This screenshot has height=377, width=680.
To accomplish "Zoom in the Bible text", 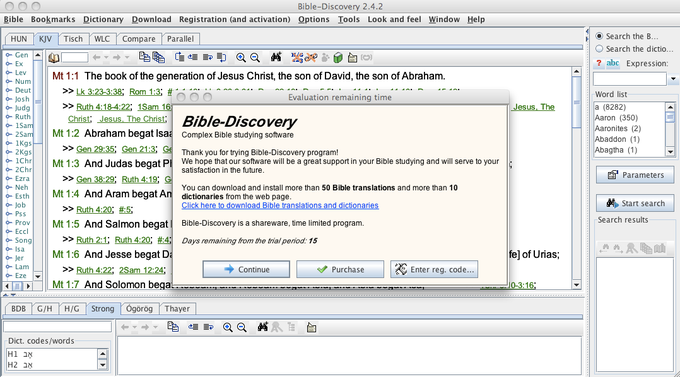I will point(241,57).
